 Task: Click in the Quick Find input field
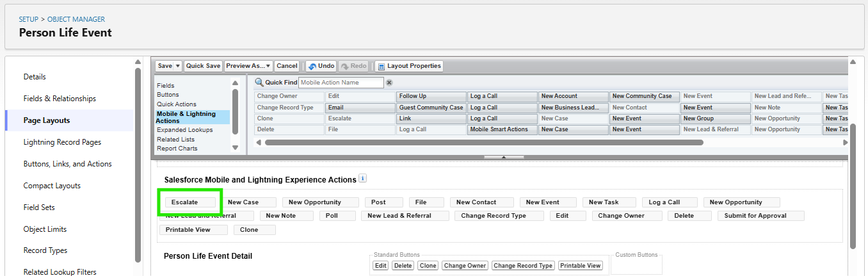(341, 83)
